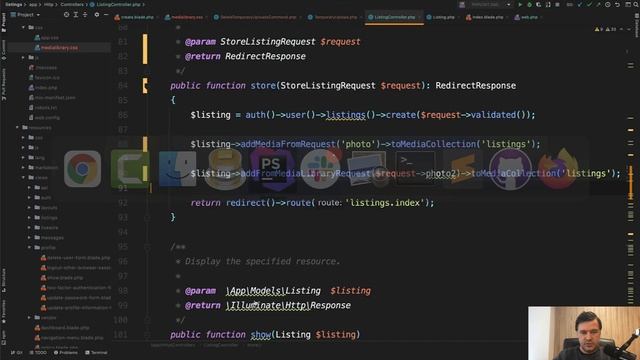Select Sublime Text in the app switcher
This screenshot has width=640, height=360.
pyautogui.click(x=462, y=169)
